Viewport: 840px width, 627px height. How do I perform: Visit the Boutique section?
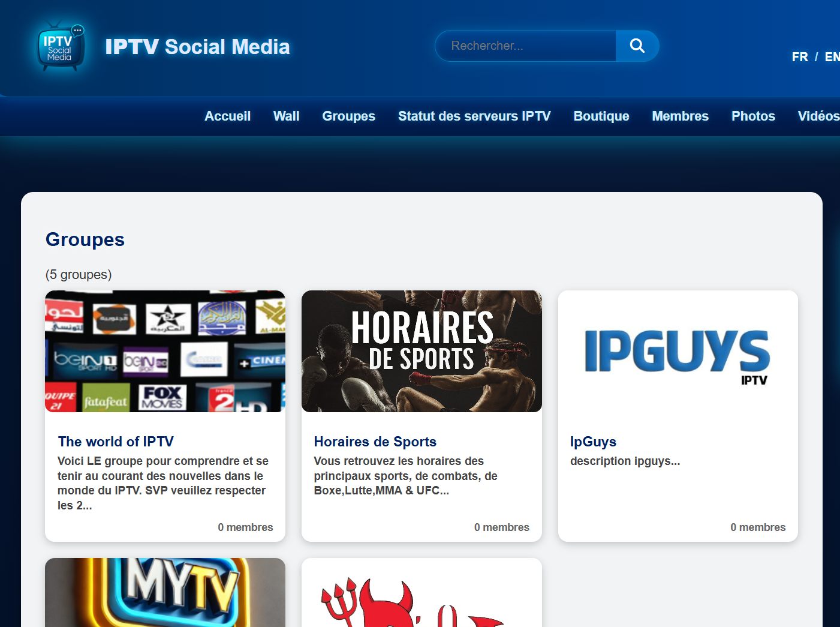[601, 116]
